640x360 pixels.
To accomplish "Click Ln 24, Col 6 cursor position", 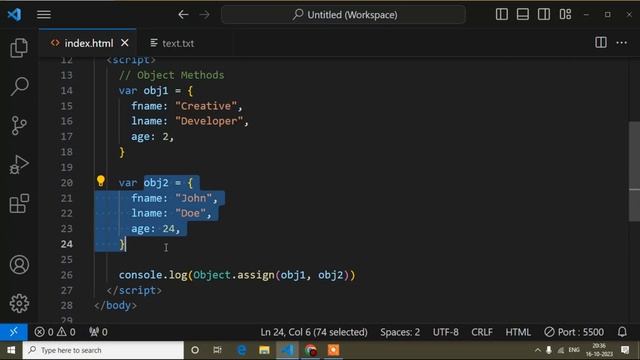I will point(314,332).
